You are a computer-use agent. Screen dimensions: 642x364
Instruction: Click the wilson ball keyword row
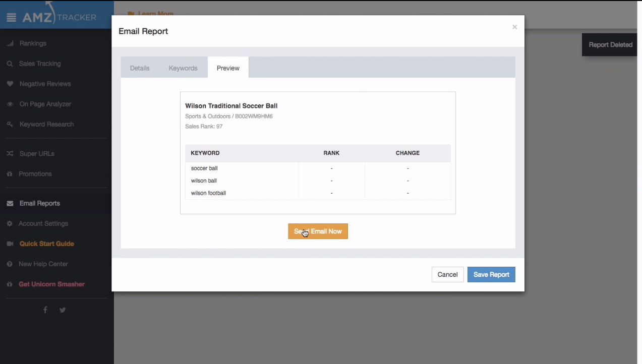(318, 180)
